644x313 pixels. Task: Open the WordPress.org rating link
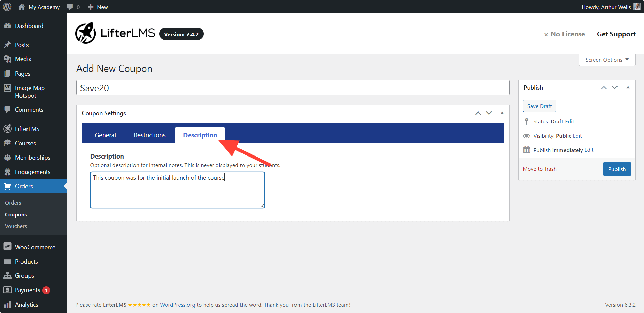coord(177,305)
